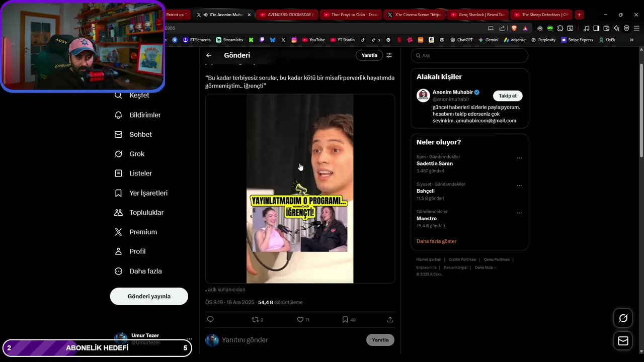644x362 pixels.
Task: Open Perplexity bookmark
Action: [x=543, y=40]
